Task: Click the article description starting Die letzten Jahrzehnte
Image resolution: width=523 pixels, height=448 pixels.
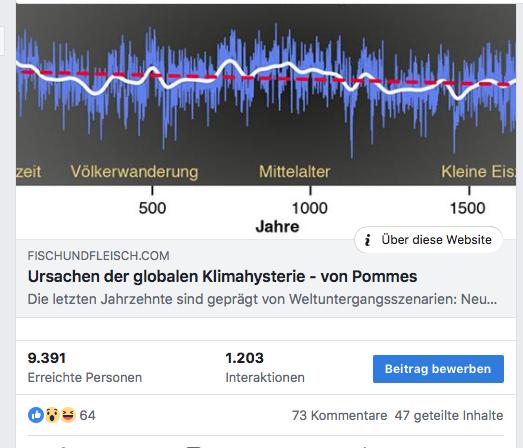Action: [262, 299]
